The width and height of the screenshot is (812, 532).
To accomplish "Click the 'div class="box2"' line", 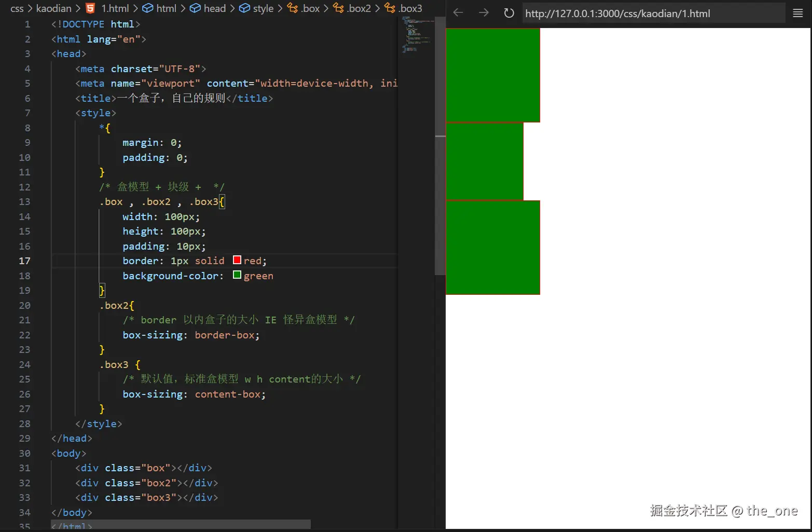I will tap(146, 483).
